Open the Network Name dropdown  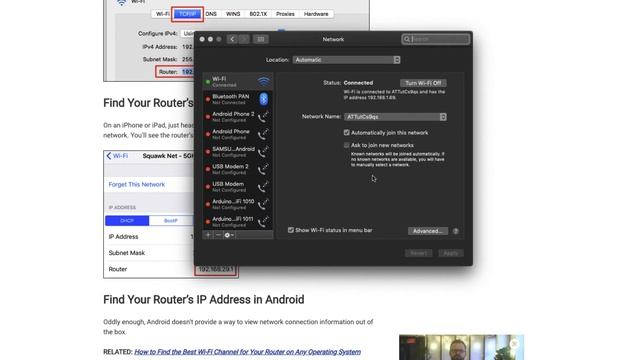click(x=395, y=117)
